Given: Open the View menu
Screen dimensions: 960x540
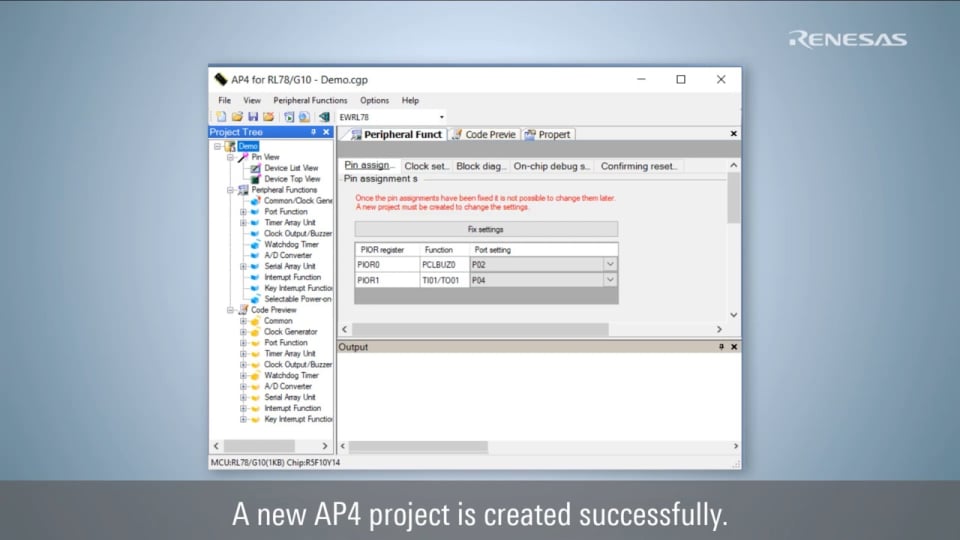Looking at the screenshot, I should 252,100.
